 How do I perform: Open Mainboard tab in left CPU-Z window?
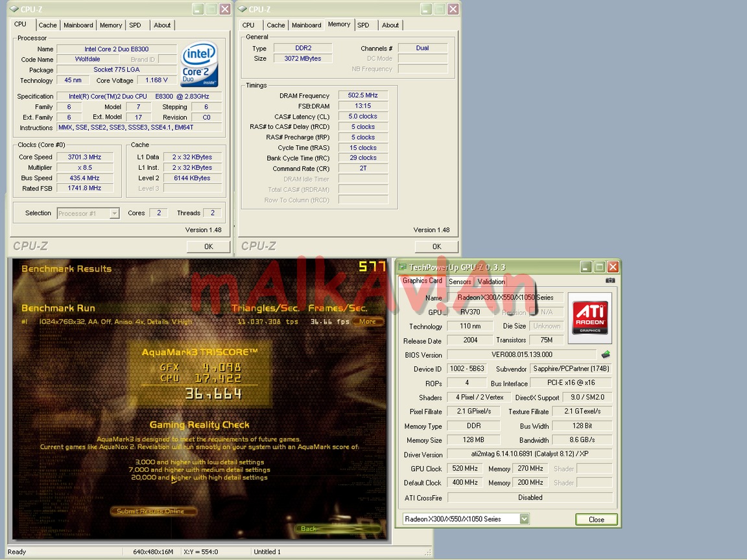[x=78, y=25]
